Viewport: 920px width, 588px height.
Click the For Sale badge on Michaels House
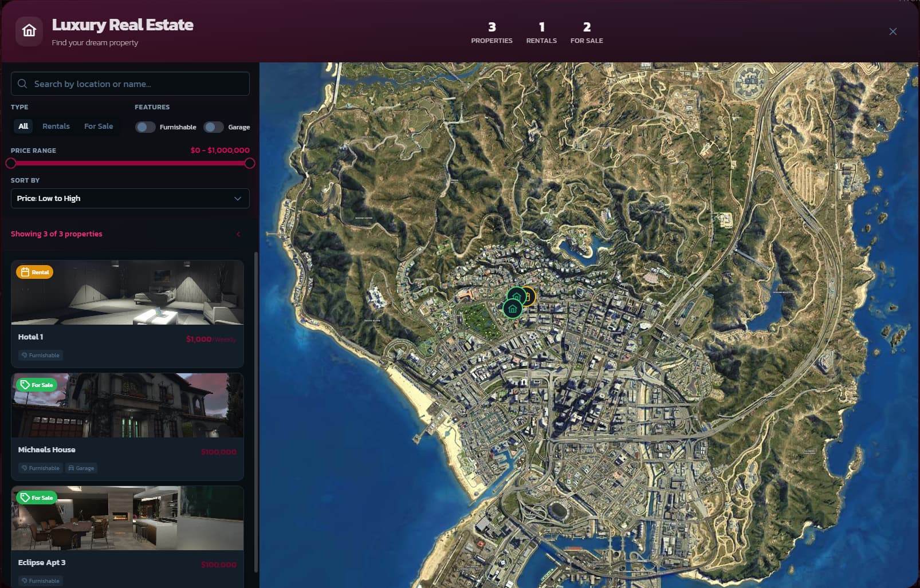[x=37, y=385]
